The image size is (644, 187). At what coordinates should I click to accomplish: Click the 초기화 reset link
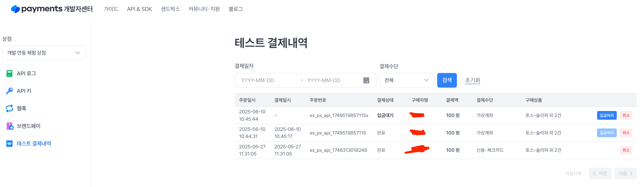coord(473,80)
